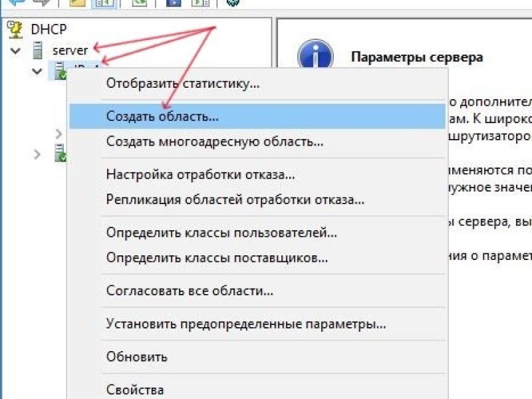Collapse the 'server' tree node
Image resolution: width=532 pixels, height=399 pixels.
(15, 51)
